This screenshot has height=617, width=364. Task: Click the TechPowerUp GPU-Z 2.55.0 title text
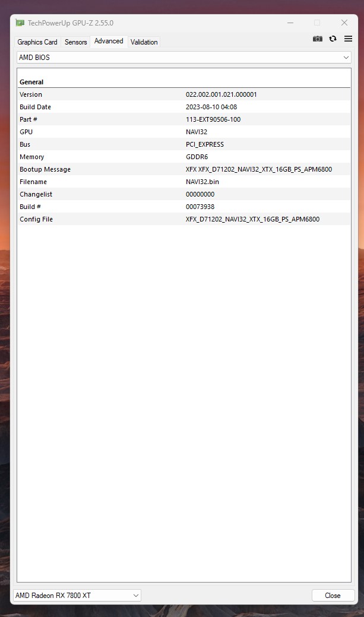[x=71, y=23]
